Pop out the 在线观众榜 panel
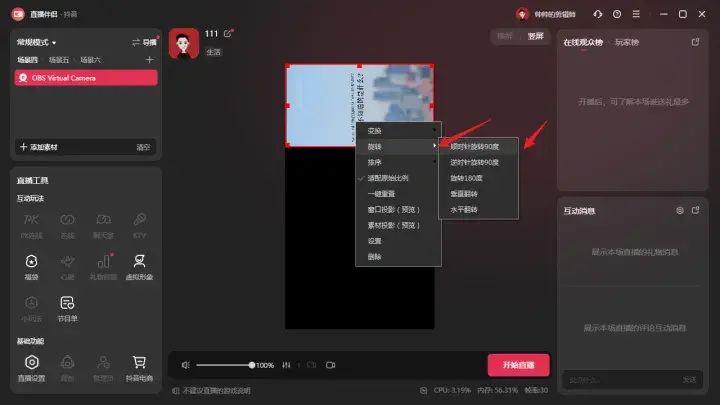 [695, 42]
